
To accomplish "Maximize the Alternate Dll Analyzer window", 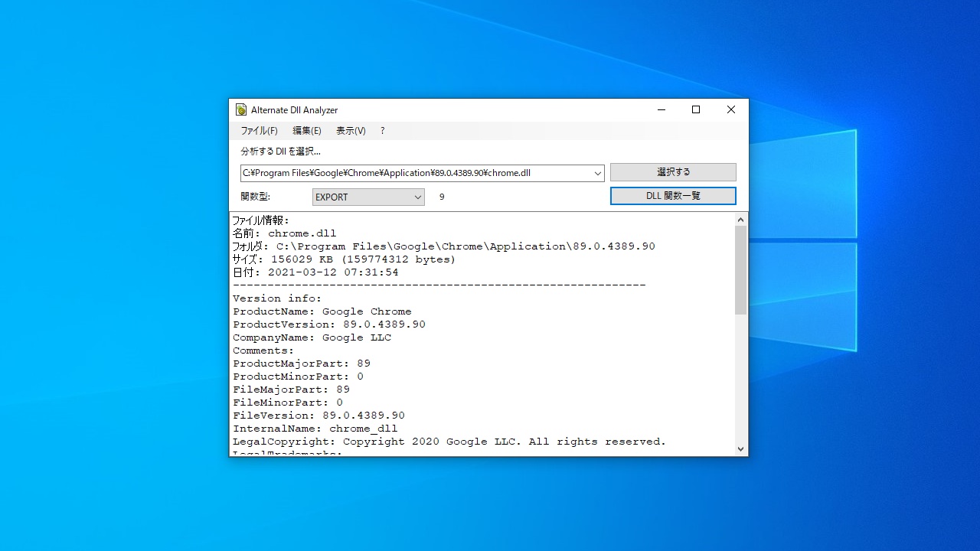I will pyautogui.click(x=696, y=110).
